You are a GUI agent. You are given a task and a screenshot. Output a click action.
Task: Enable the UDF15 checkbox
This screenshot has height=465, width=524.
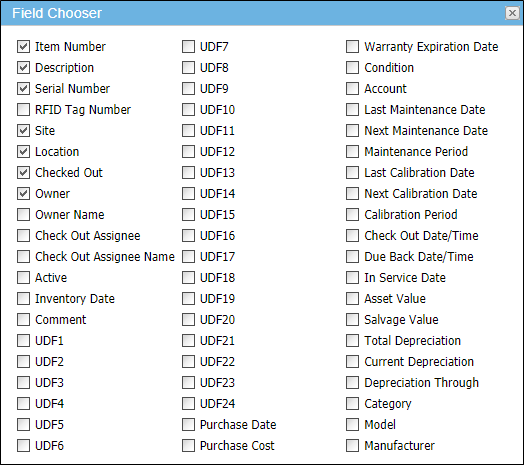tap(188, 214)
